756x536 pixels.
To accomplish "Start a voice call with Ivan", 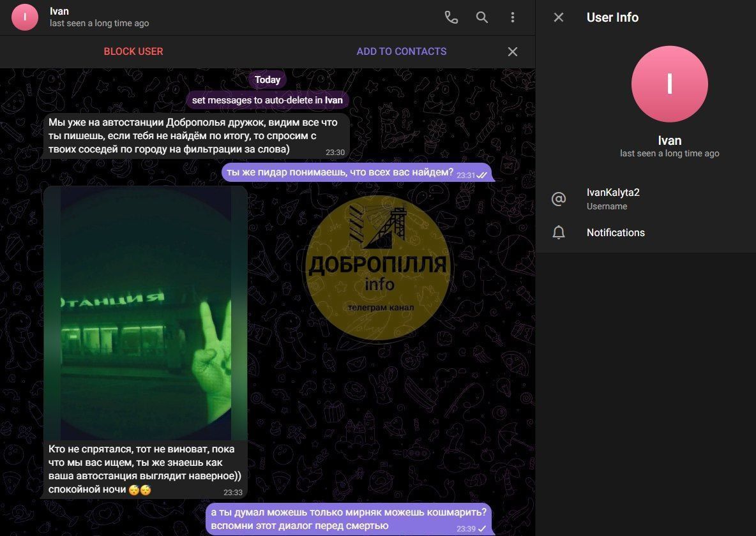I will (451, 17).
